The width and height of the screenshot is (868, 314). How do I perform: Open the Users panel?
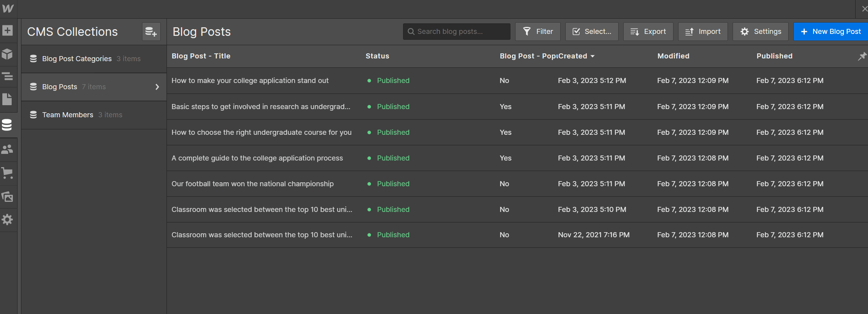click(x=7, y=149)
